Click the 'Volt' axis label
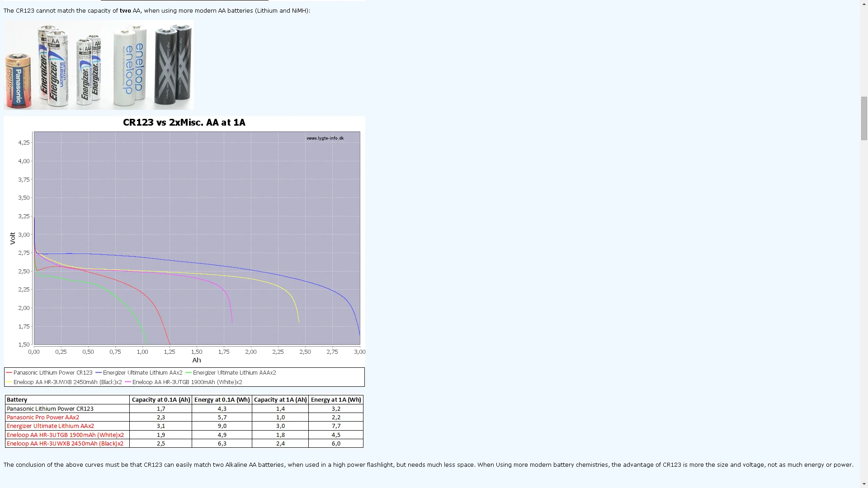This screenshot has height=488, width=868. coord(13,239)
